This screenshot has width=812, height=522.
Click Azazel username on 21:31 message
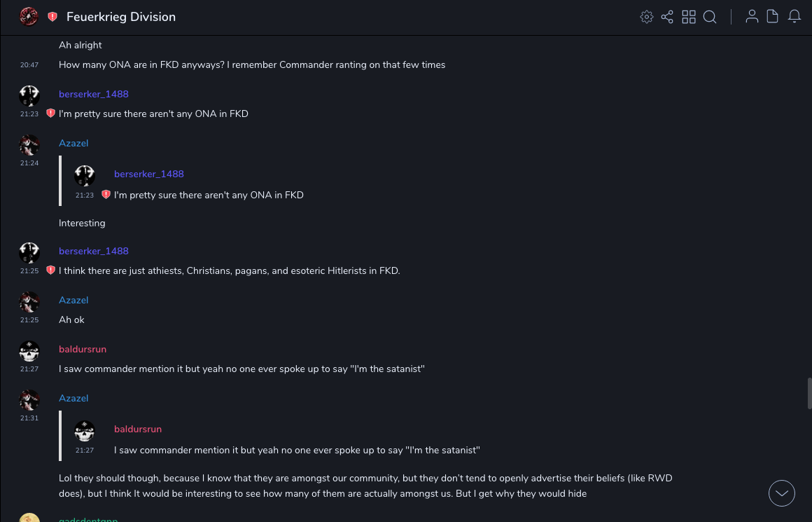73,398
